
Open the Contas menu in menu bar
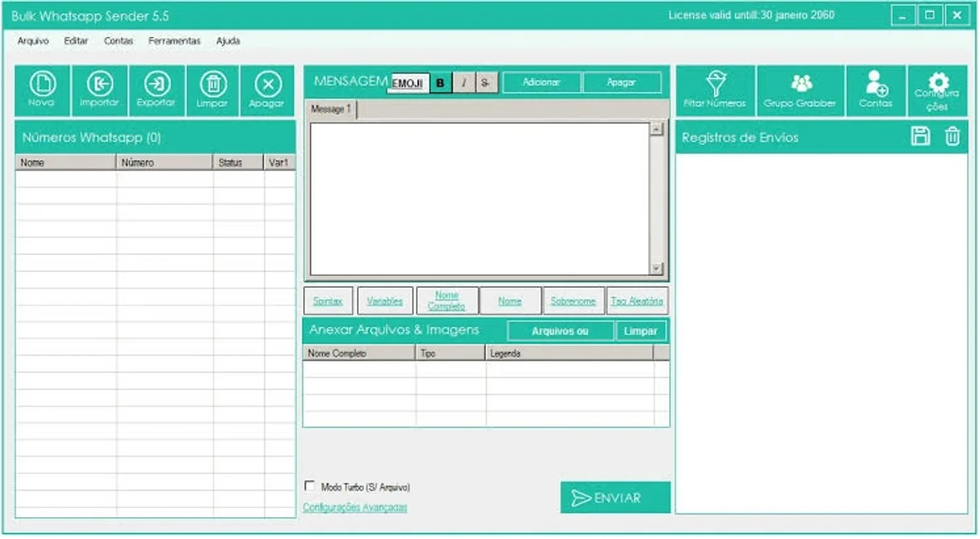pyautogui.click(x=119, y=41)
